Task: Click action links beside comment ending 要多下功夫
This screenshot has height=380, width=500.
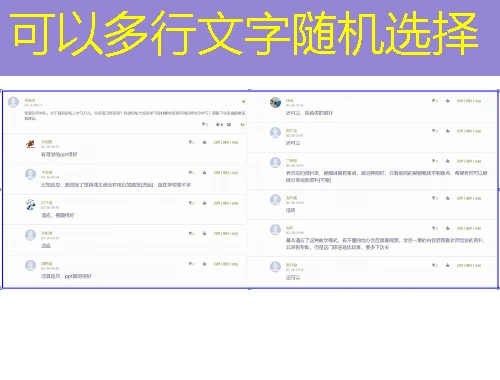Action: pyautogui.click(x=469, y=228)
